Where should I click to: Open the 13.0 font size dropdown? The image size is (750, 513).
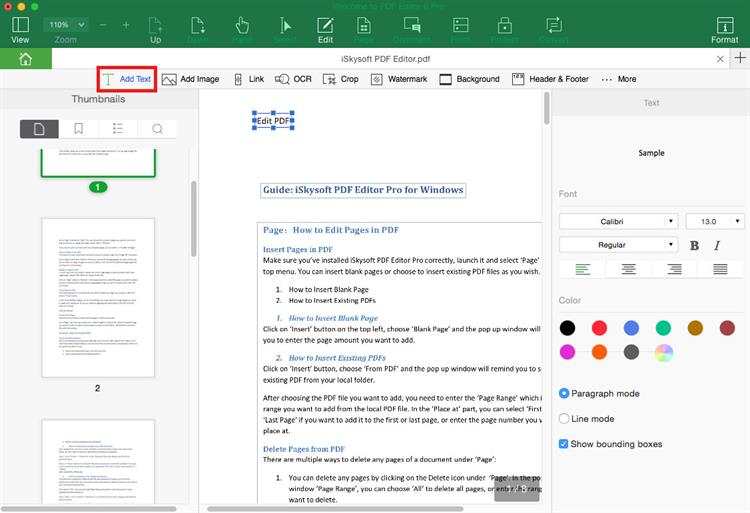click(x=715, y=221)
